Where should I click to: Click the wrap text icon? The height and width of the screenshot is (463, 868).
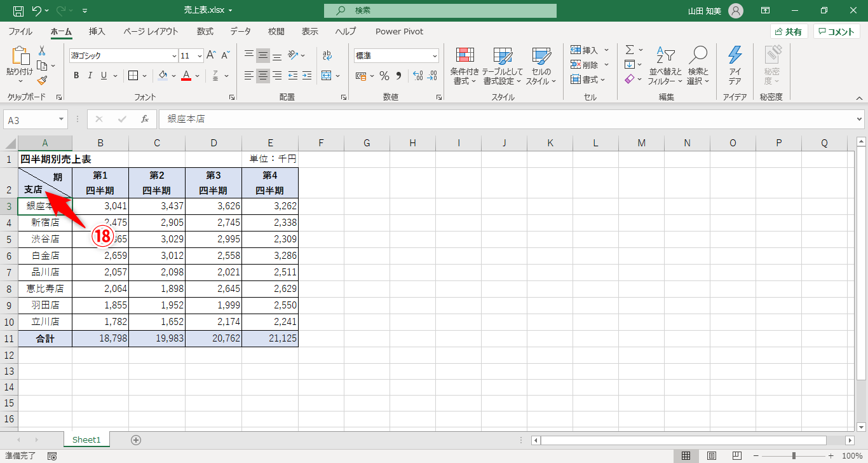pos(327,55)
